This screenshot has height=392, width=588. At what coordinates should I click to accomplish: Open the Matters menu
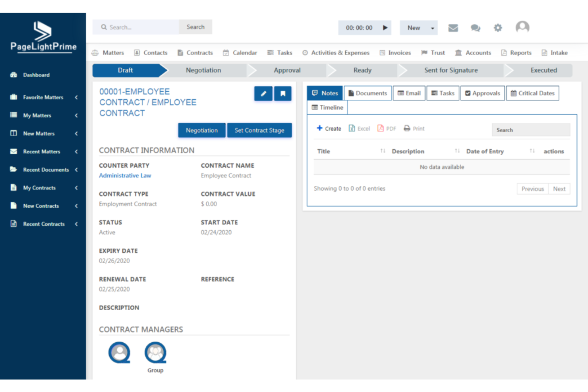point(108,53)
